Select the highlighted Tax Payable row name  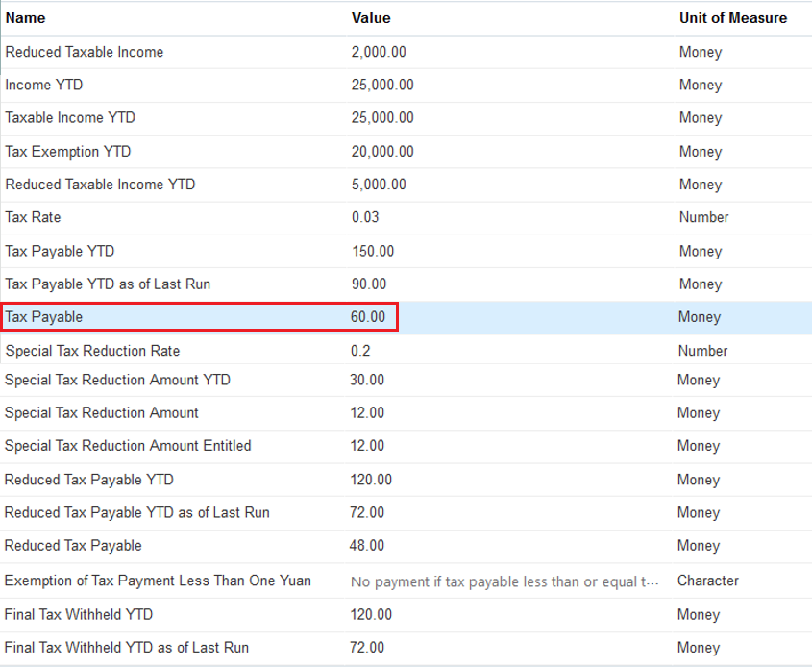pyautogui.click(x=44, y=317)
